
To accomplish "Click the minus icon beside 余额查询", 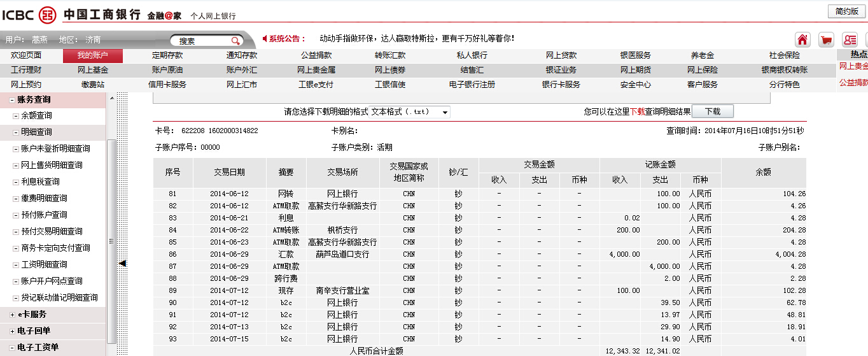I will (x=15, y=116).
